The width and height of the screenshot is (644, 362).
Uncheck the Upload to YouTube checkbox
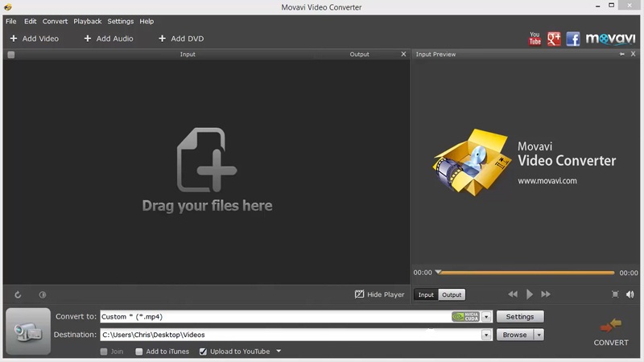[x=203, y=352]
